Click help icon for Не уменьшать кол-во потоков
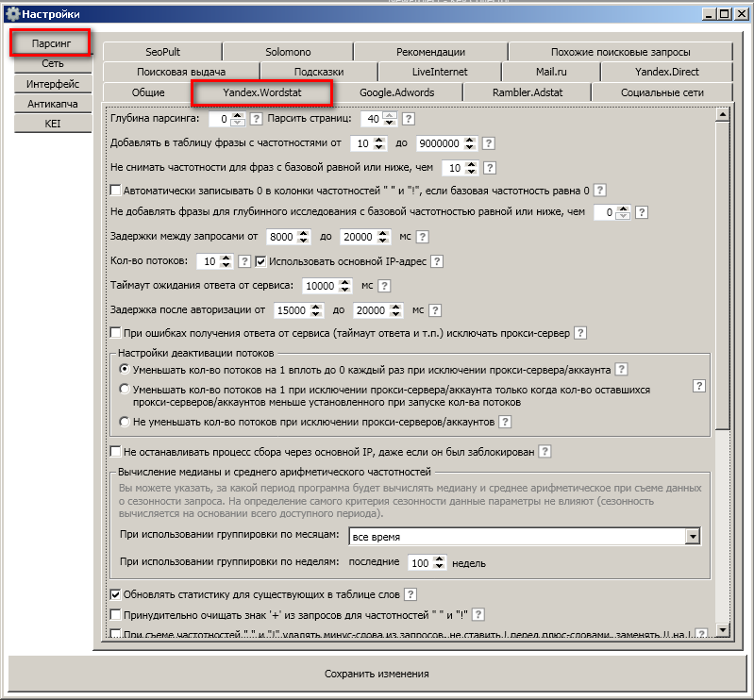The image size is (754, 700). tap(505, 422)
